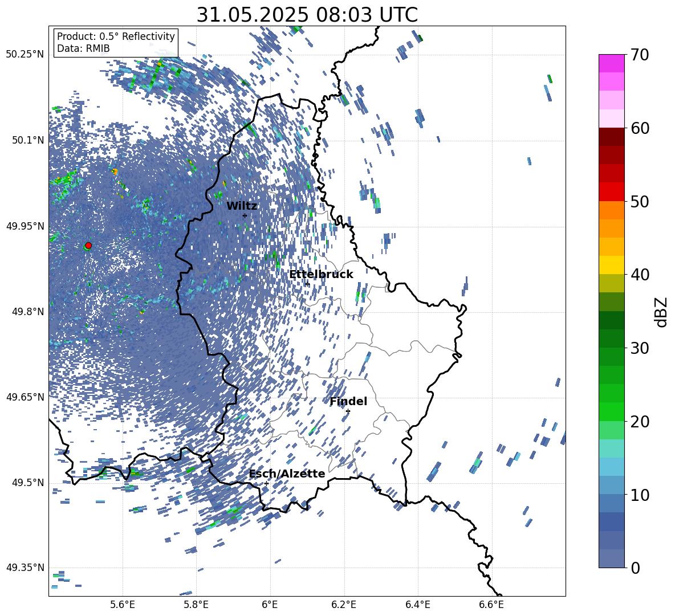Click the 49.8°N latitude tick label
This screenshot has height=616, width=675.
tap(27, 312)
